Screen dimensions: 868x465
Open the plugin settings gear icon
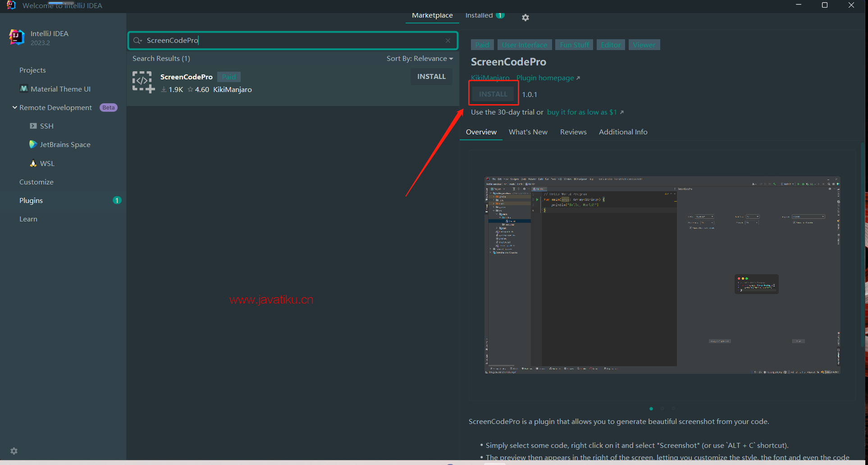[x=525, y=18]
